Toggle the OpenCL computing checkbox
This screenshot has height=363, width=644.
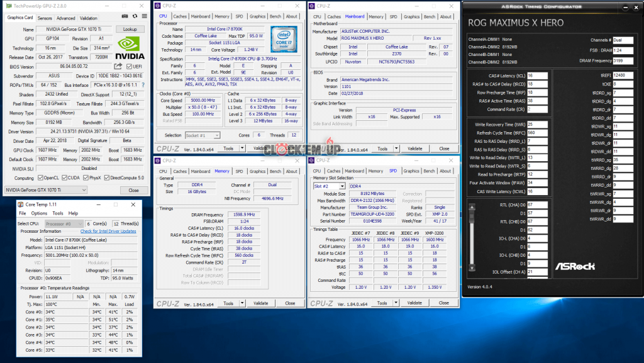[x=41, y=177]
